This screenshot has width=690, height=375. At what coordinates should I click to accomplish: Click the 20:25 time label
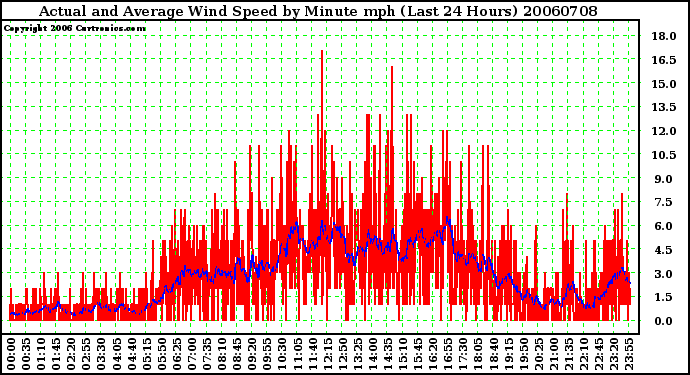538,354
